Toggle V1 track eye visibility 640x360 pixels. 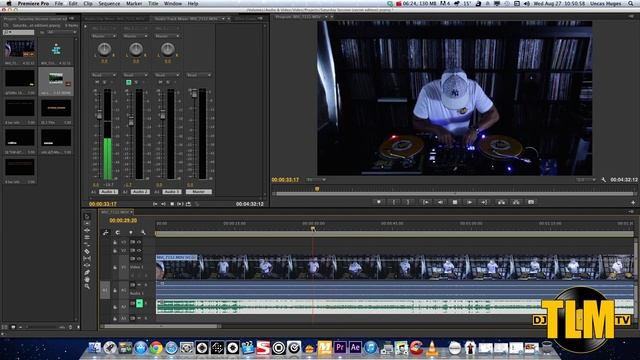tap(139, 258)
